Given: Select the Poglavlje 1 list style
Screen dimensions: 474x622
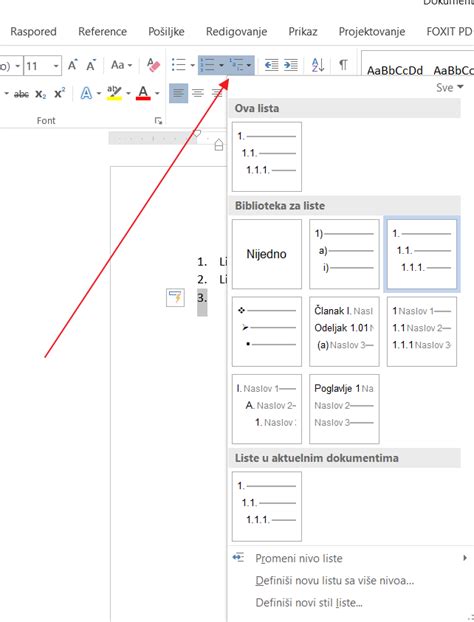Looking at the screenshot, I should (344, 409).
